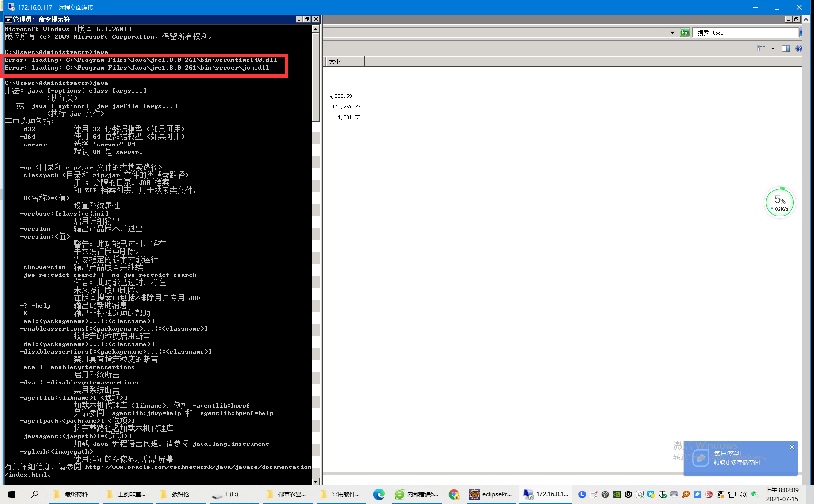Click the MySQL dolphin tray icon

640,494
